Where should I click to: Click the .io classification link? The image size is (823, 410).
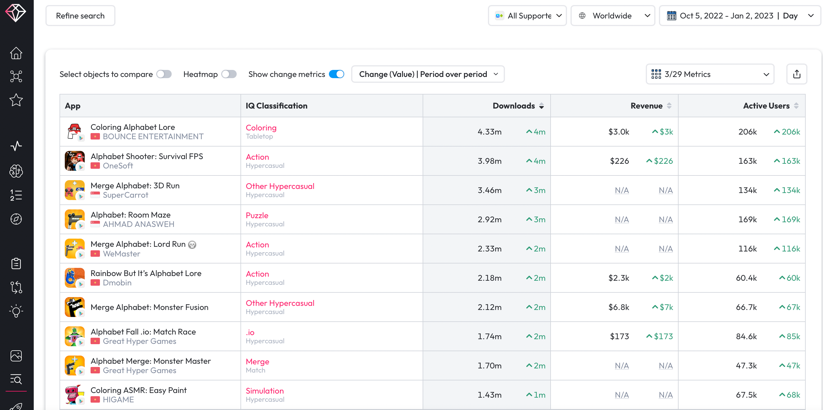click(x=250, y=332)
